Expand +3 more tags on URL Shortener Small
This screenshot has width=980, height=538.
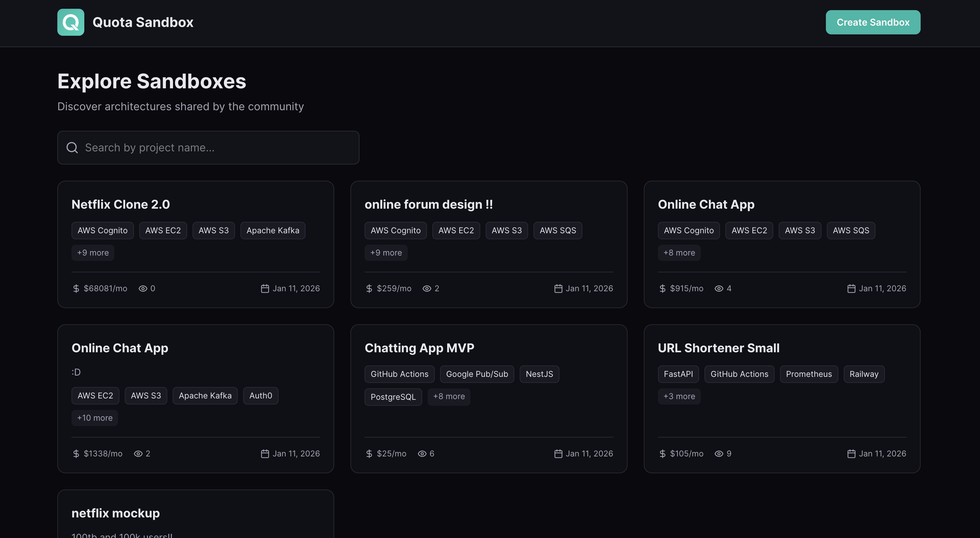coord(679,396)
